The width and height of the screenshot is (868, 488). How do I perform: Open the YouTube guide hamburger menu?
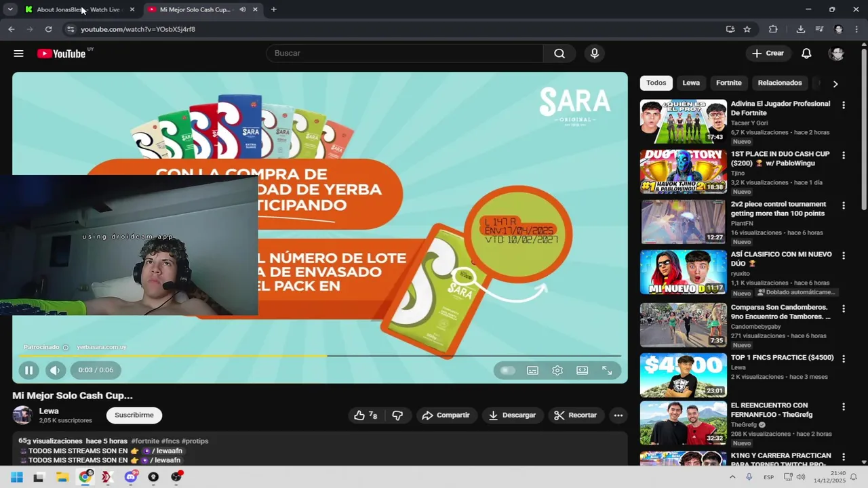tap(18, 54)
